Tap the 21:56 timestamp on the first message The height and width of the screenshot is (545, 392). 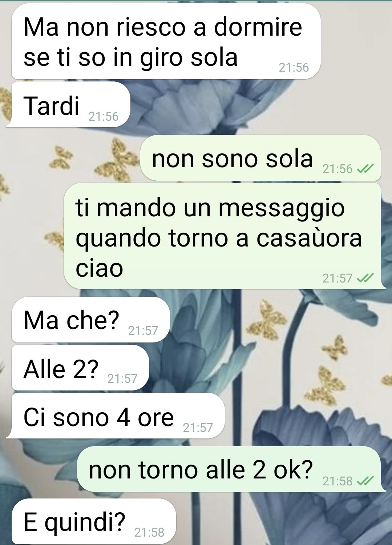[x=294, y=67]
